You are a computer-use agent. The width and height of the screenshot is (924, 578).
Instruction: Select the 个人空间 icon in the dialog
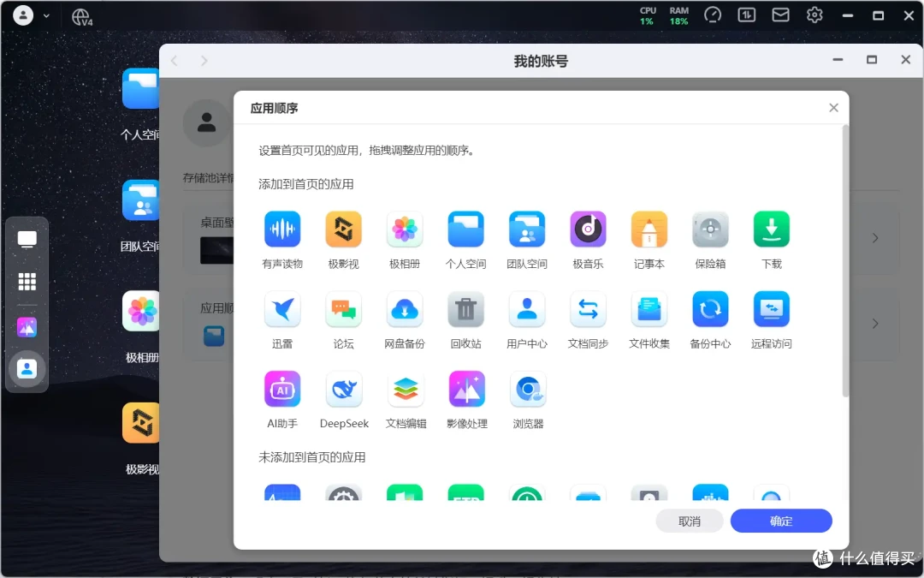point(466,229)
